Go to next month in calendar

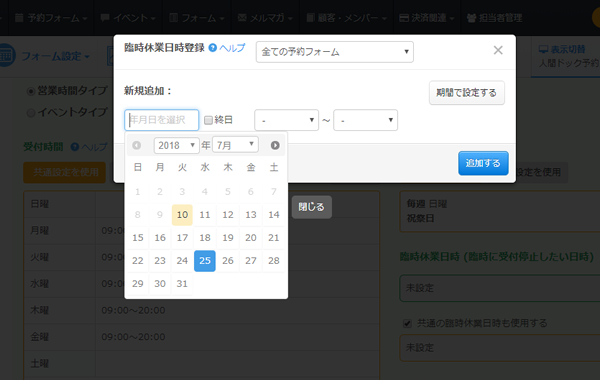tap(275, 145)
